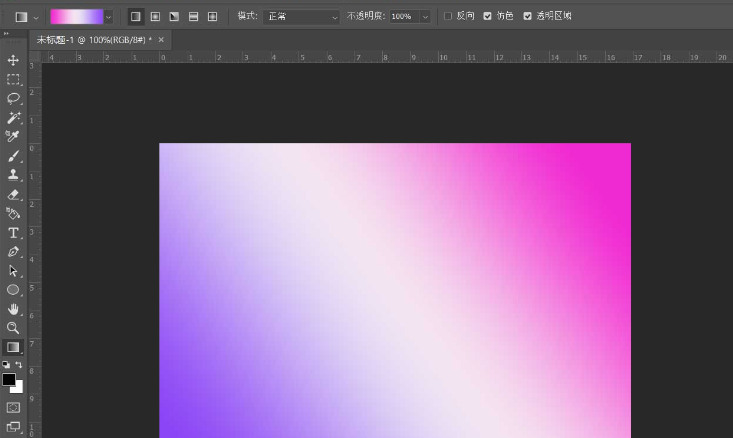Choose the Linear gradient style

point(136,16)
